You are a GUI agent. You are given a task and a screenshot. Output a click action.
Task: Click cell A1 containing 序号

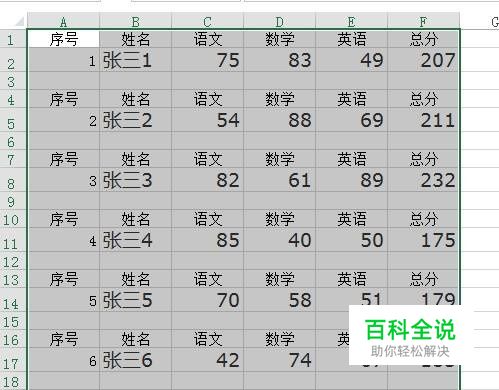tap(63, 39)
